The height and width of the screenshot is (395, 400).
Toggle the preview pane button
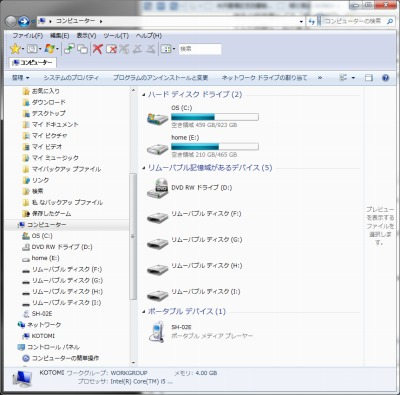point(369,78)
